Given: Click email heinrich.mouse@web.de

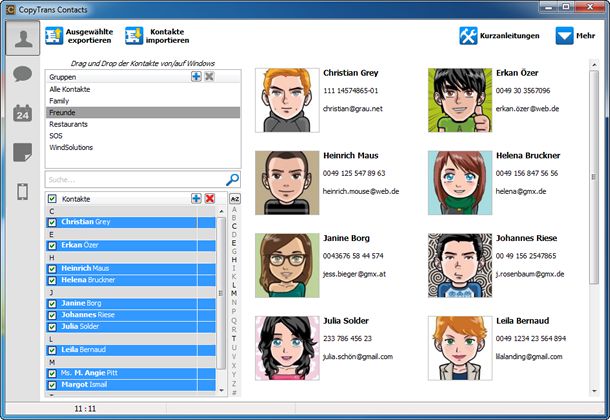Looking at the screenshot, I should point(361,191).
